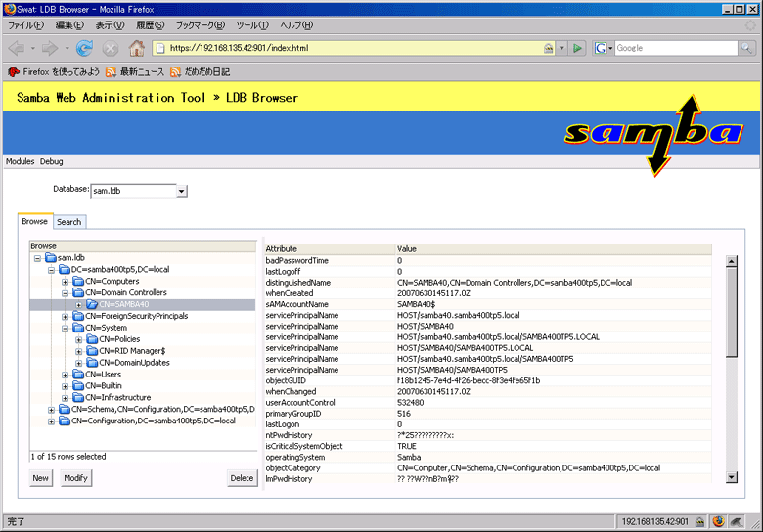Image resolution: width=763 pixels, height=532 pixels.
Task: Expand the CN=DomainUpdates node
Action: [78, 363]
